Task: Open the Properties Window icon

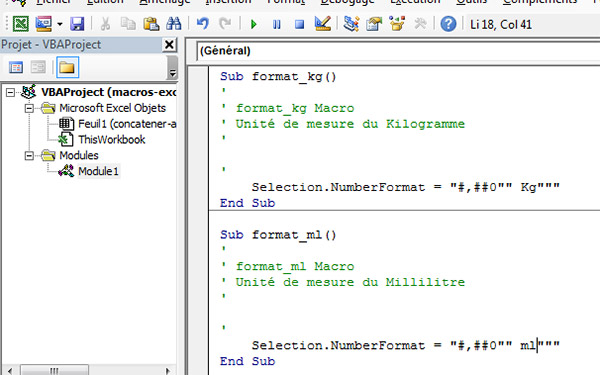Action: (x=374, y=24)
